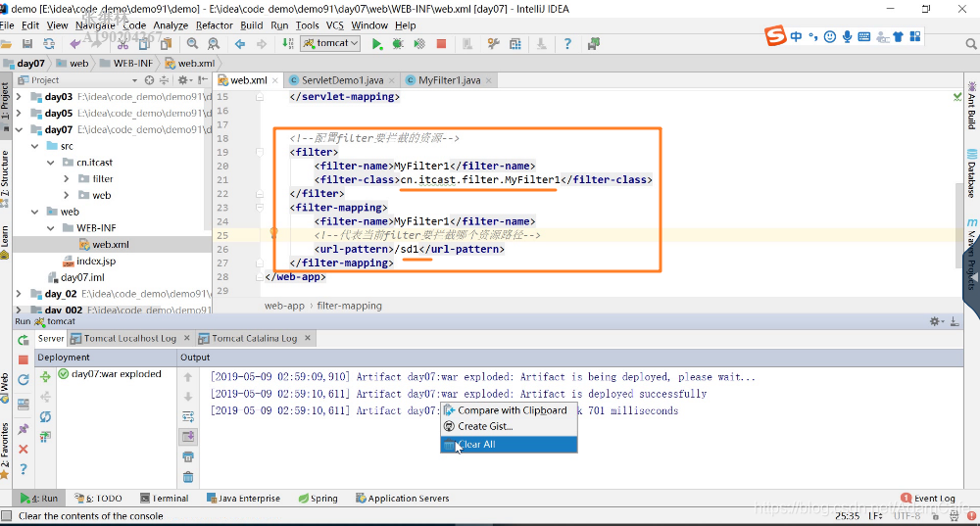This screenshot has height=526, width=980.
Task: Switch to the MyFilter1.java editor tab
Action: pos(449,80)
